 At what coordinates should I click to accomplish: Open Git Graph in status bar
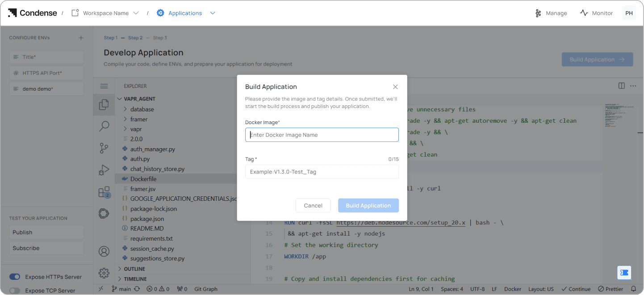pyautogui.click(x=206, y=289)
